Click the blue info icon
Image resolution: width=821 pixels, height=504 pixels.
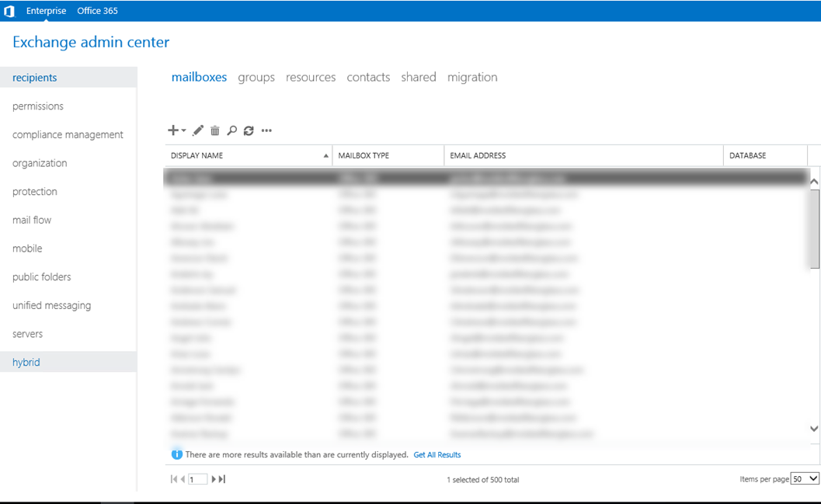[177, 454]
